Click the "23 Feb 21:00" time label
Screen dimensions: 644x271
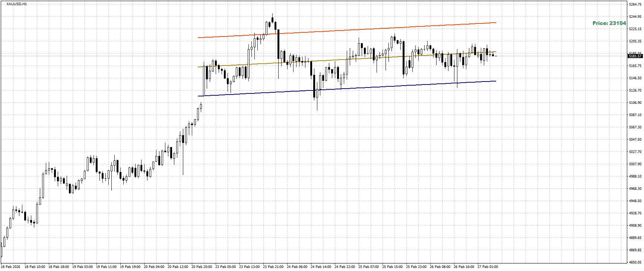pos(273,267)
